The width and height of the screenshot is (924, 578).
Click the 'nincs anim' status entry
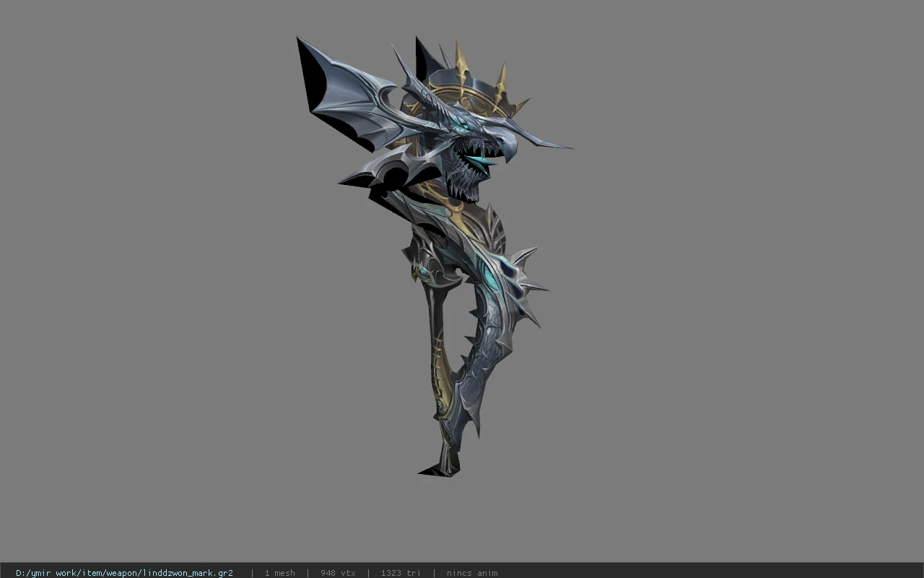(x=472, y=573)
